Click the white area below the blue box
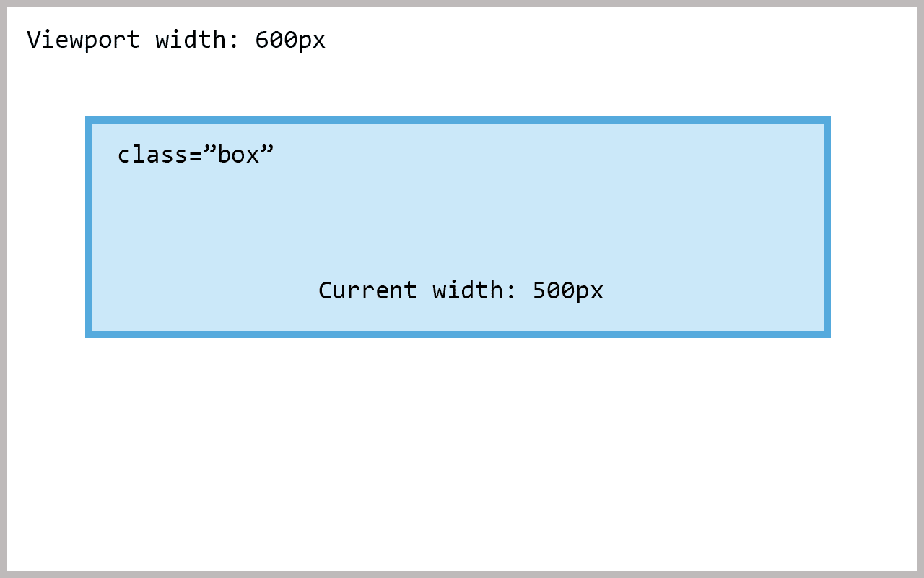 coord(462,454)
